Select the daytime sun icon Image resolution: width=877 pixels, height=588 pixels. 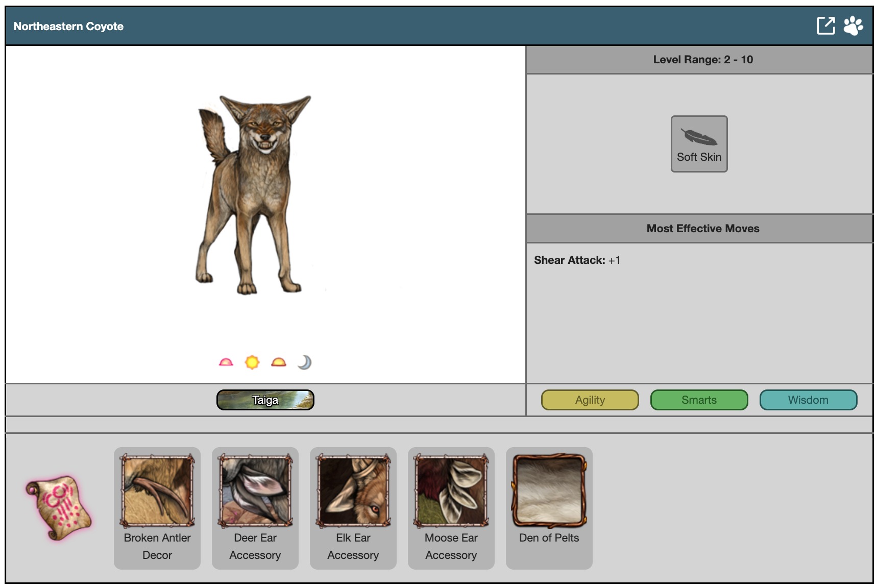[252, 362]
